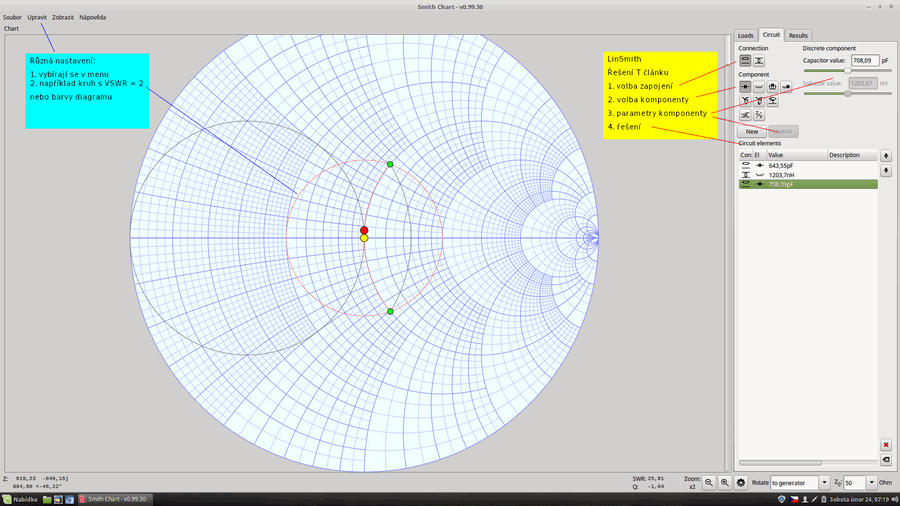The height and width of the screenshot is (506, 900).
Task: Delete element with red X icon
Action: [x=885, y=444]
